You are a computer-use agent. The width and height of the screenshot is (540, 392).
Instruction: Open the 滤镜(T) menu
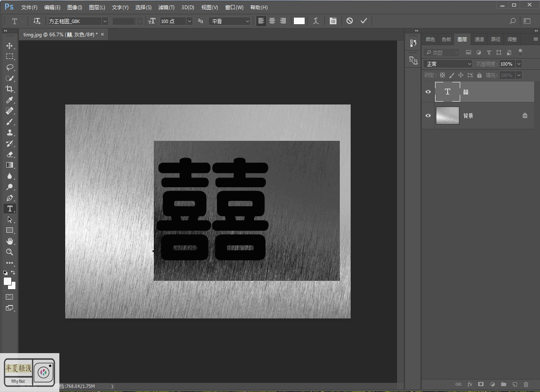tap(166, 8)
